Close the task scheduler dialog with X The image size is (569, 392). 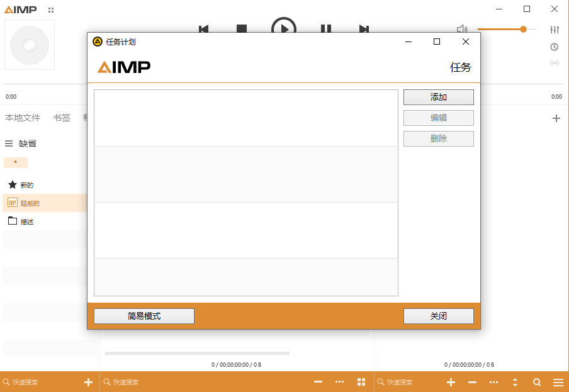pos(466,42)
